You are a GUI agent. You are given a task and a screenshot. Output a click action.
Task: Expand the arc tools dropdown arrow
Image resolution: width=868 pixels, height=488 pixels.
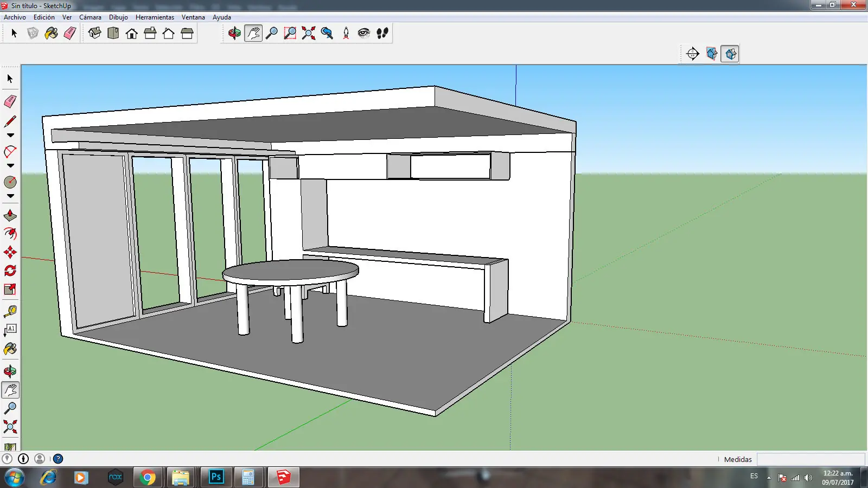click(x=10, y=166)
